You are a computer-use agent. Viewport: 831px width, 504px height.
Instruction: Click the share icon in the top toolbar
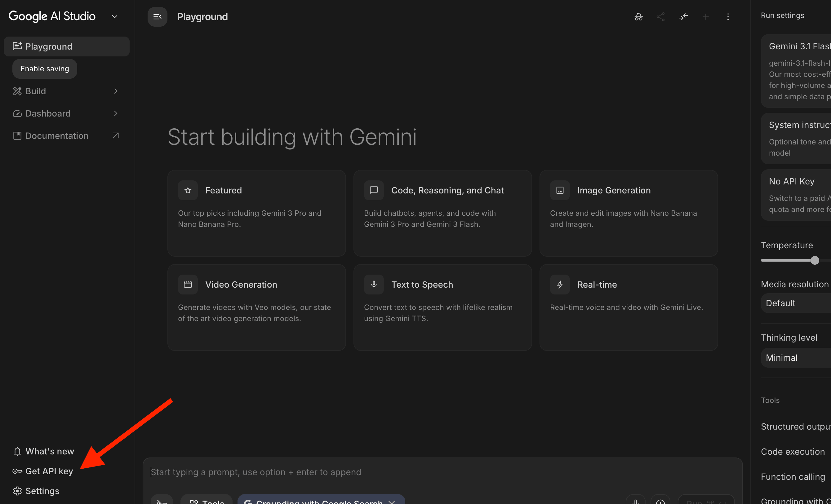(x=661, y=16)
